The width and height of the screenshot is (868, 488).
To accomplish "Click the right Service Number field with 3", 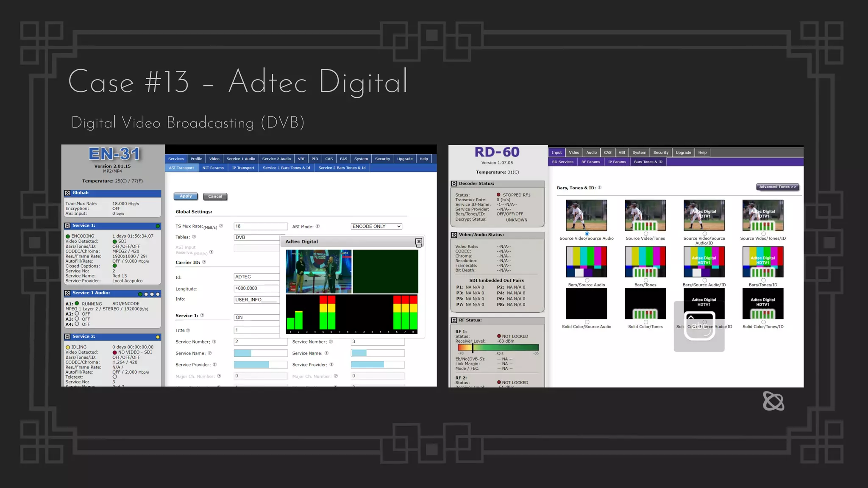I will [x=378, y=342].
